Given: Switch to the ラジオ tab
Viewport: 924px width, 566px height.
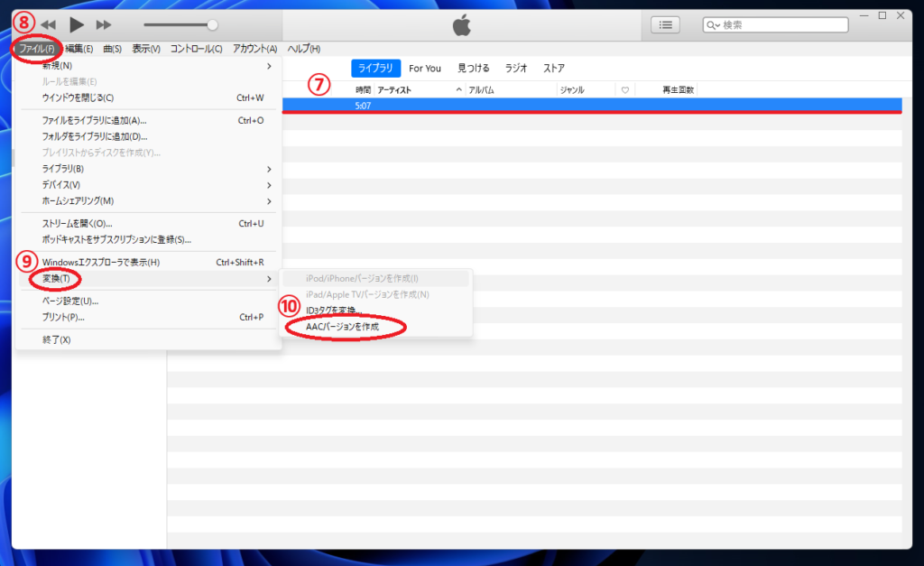Looking at the screenshot, I should point(515,69).
